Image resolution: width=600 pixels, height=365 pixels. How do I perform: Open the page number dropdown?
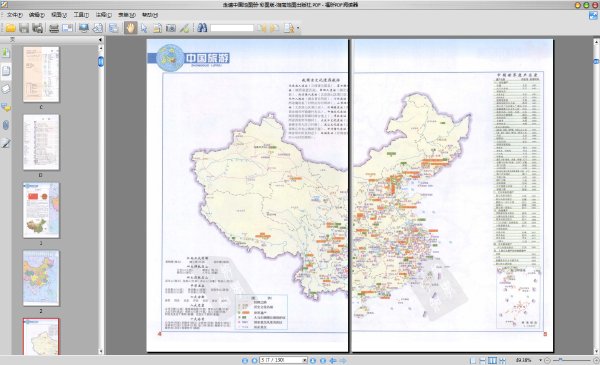pyautogui.click(x=305, y=360)
